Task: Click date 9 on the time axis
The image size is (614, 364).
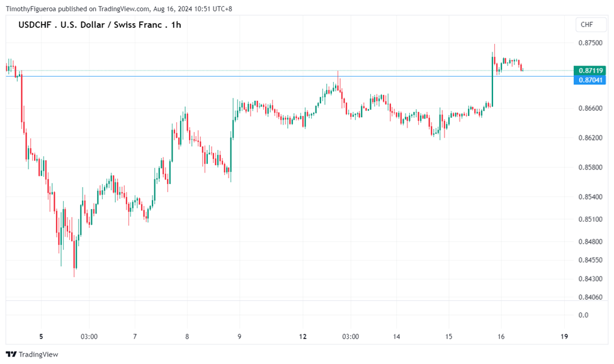Action: coord(239,336)
